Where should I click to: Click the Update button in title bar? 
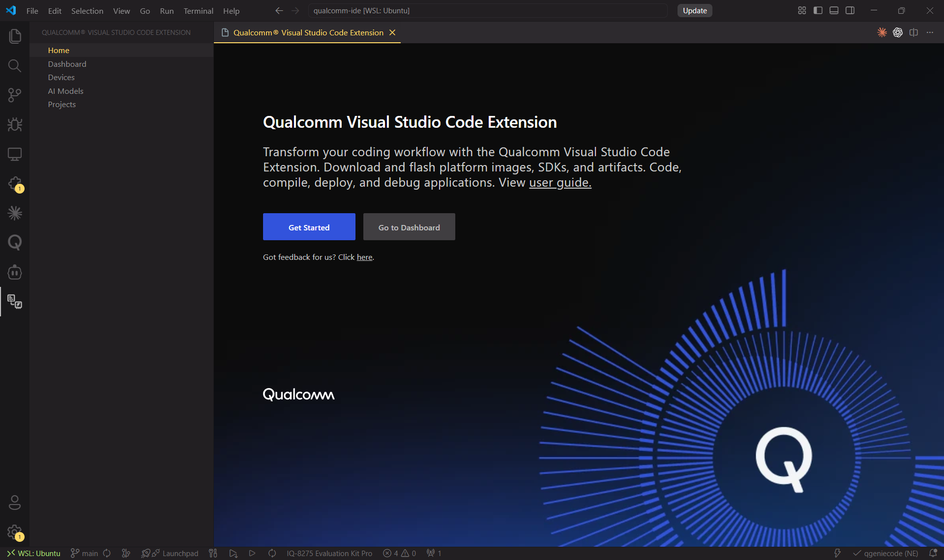pyautogui.click(x=695, y=10)
